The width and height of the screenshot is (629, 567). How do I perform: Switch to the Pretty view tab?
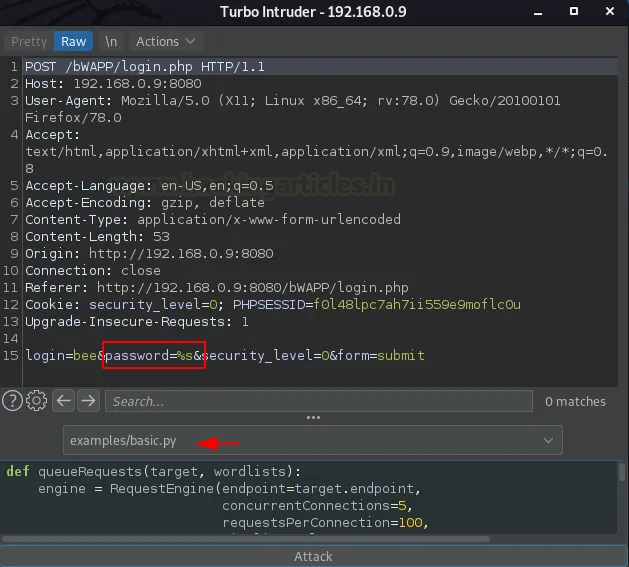(29, 41)
